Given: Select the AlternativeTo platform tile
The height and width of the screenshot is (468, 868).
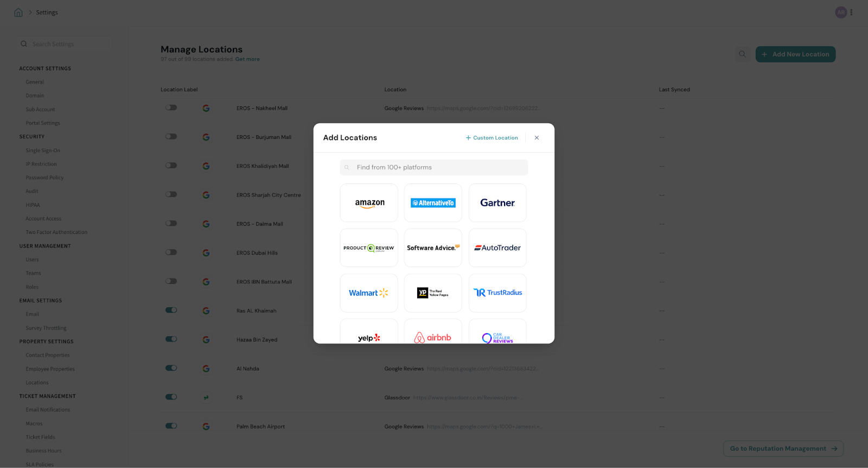Looking at the screenshot, I should click(x=433, y=203).
